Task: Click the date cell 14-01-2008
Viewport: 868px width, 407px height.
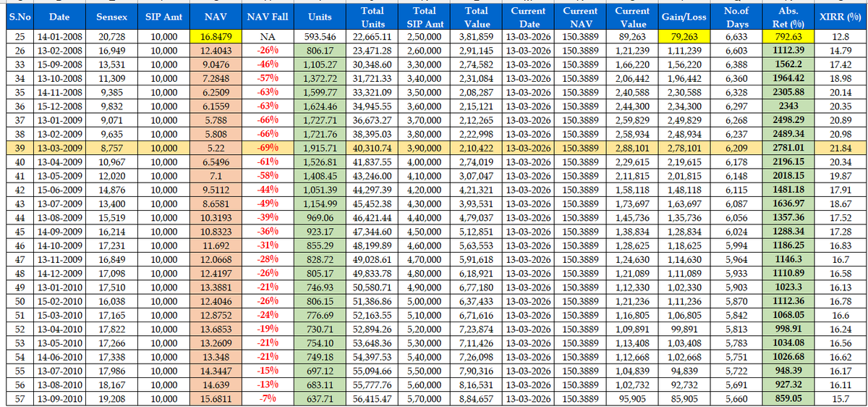Action: pos(59,37)
